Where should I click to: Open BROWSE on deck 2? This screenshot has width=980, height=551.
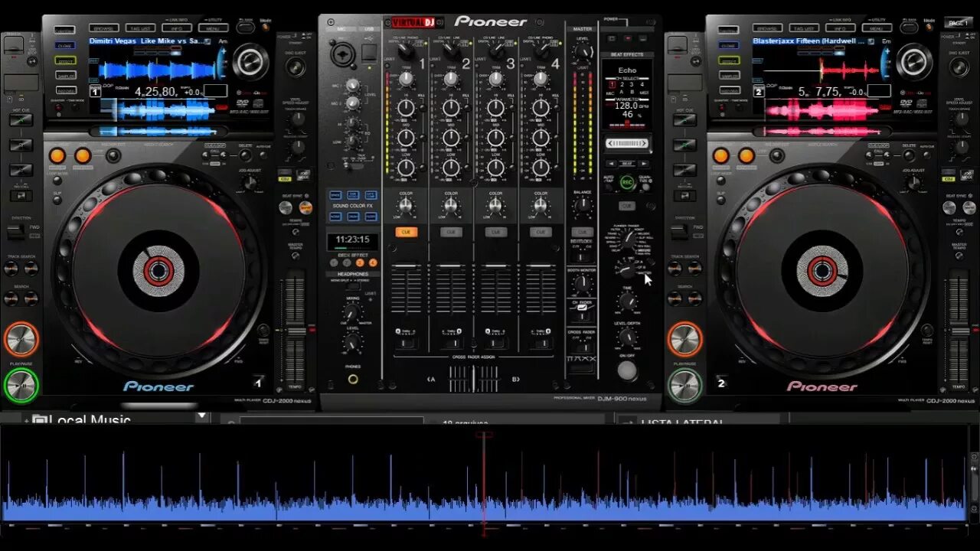766,28
